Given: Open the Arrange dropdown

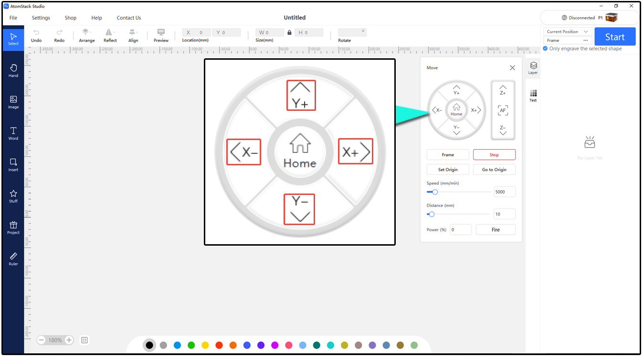Looking at the screenshot, I should click(86, 36).
